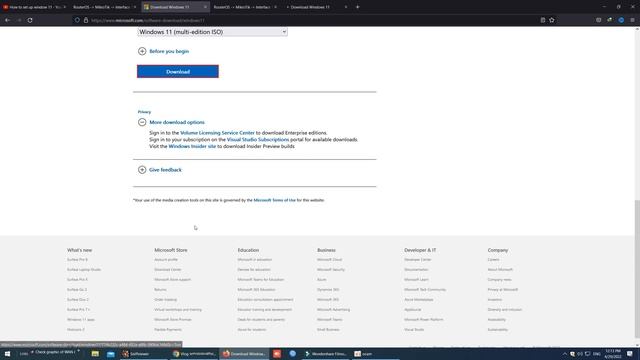Open Download Center footer link

click(x=168, y=270)
